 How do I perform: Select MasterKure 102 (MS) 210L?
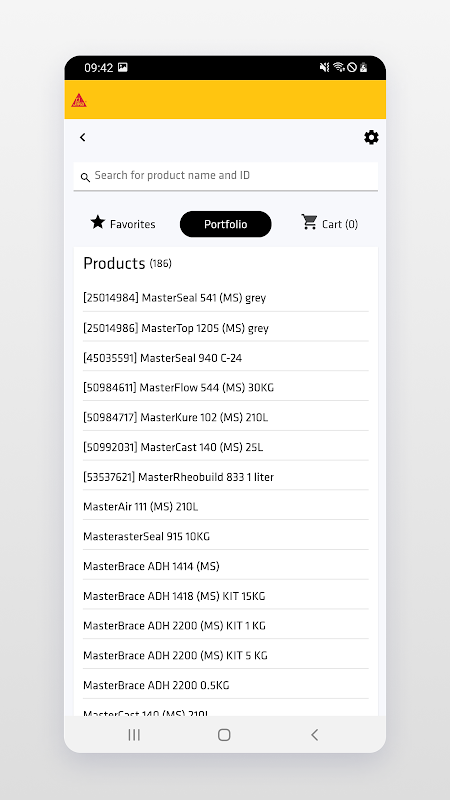pos(226,417)
